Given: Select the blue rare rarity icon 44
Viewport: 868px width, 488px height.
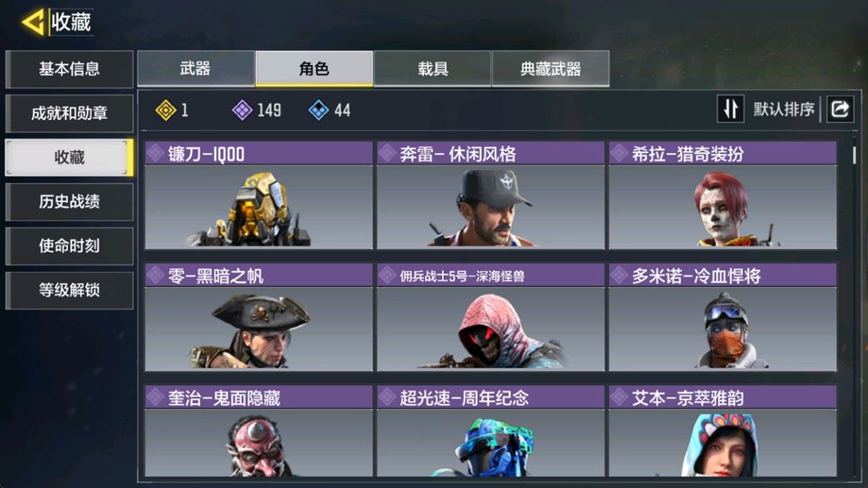Looking at the screenshot, I should 318,110.
